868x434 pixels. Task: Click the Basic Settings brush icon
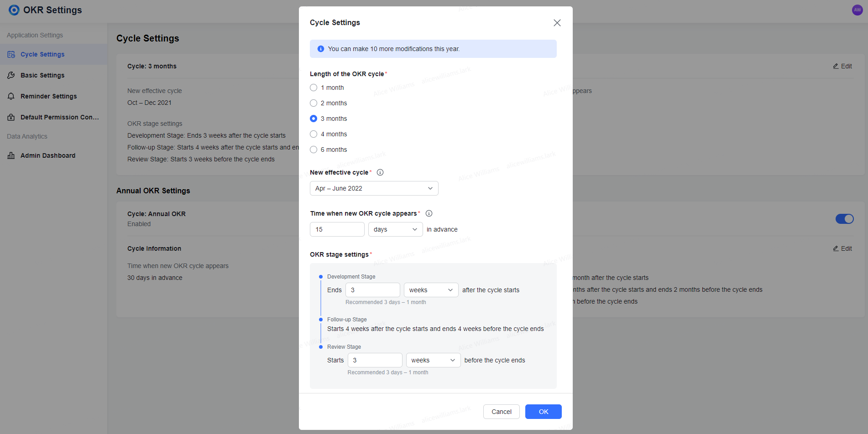click(11, 75)
